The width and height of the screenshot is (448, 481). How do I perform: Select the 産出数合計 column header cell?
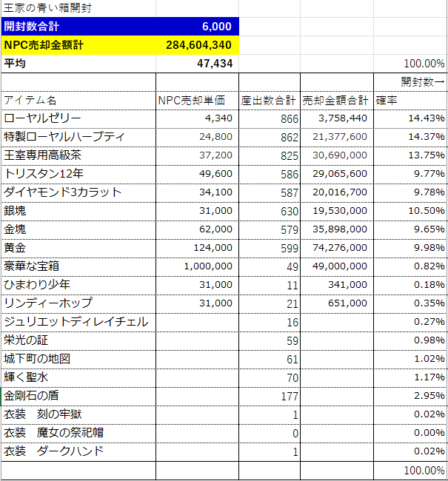point(270,100)
